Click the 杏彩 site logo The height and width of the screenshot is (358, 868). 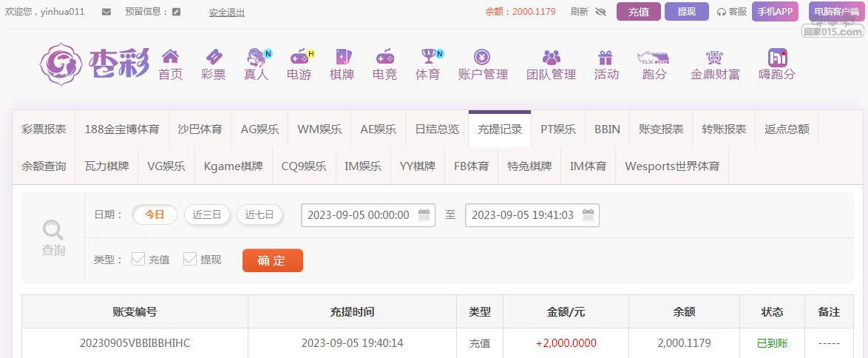tap(95, 64)
